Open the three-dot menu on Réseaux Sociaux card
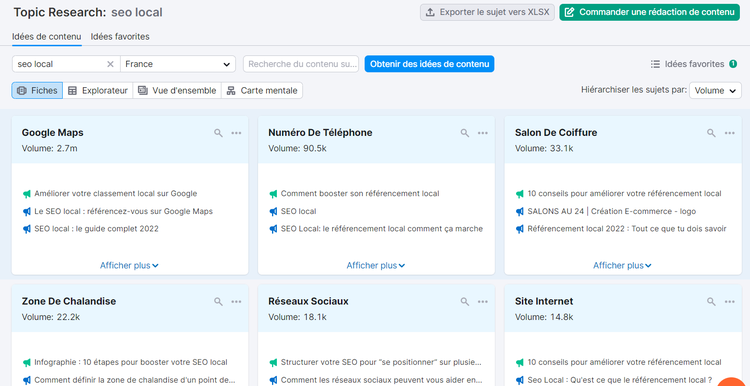Image resolution: width=750 pixels, height=386 pixels. pyautogui.click(x=483, y=301)
